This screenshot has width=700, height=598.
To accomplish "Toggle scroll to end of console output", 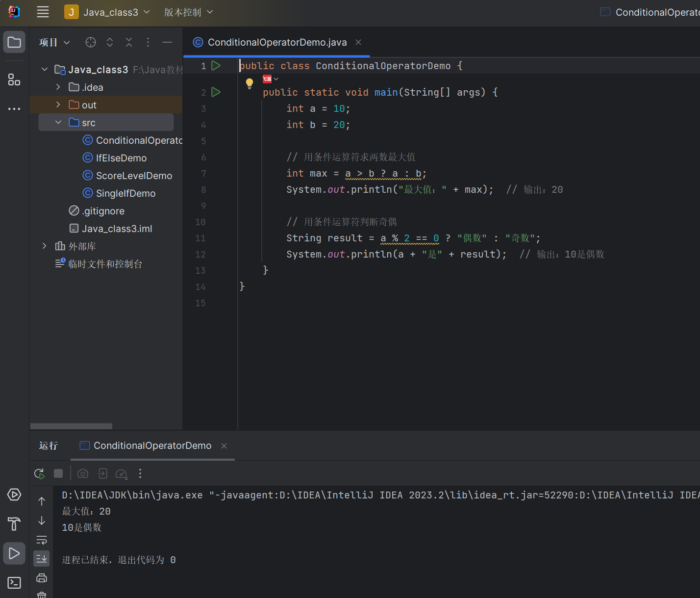I will click(42, 558).
